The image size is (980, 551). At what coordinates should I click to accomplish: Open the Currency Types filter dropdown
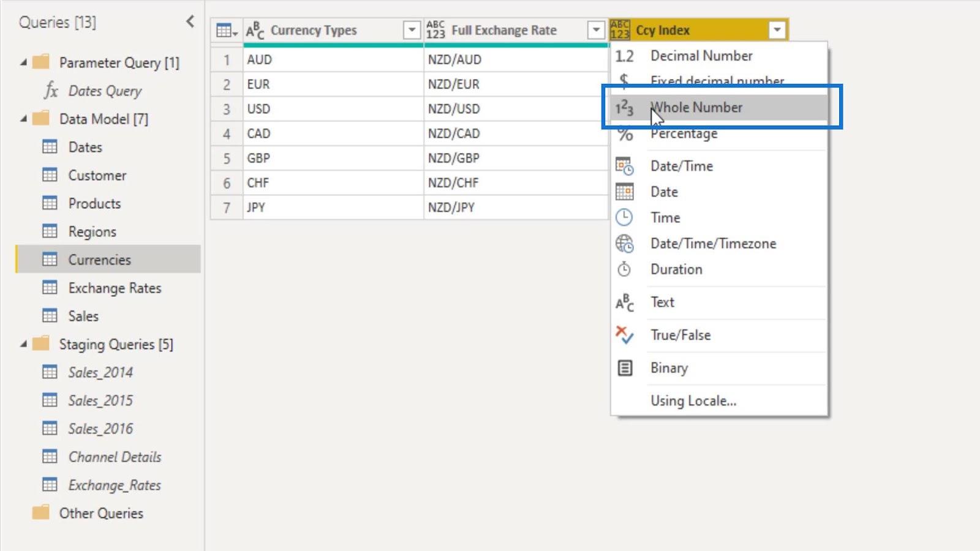coord(412,30)
